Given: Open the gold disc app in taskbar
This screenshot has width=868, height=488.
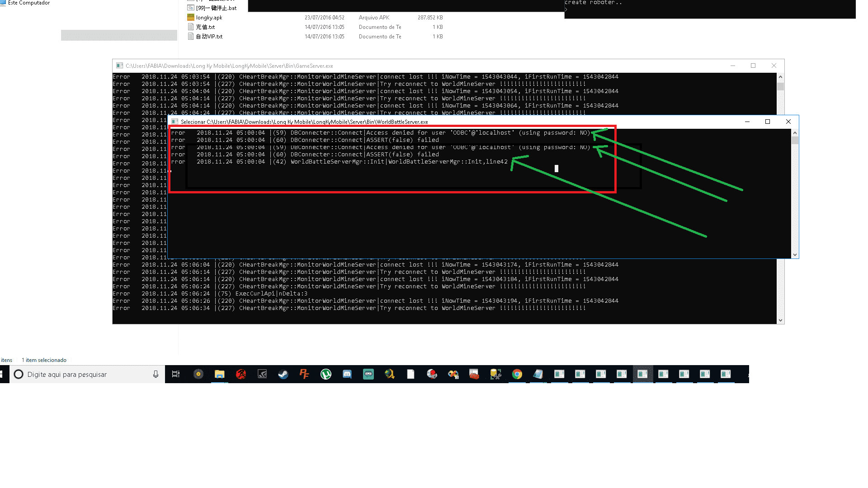Looking at the screenshot, I should tap(198, 374).
